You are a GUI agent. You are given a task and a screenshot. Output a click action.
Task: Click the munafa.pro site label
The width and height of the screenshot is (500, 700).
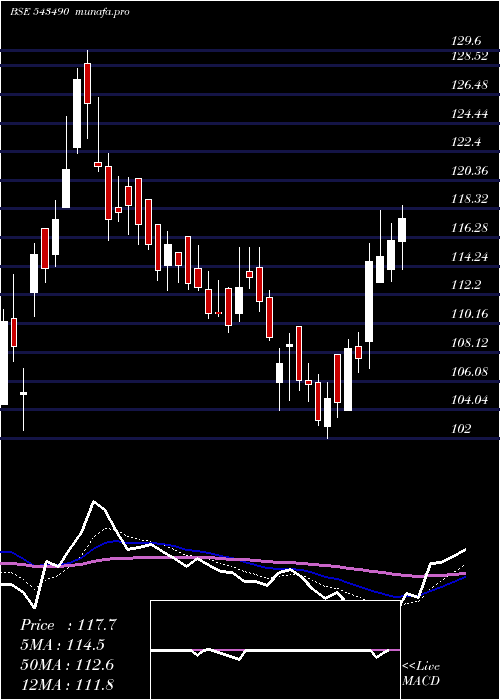(102, 12)
